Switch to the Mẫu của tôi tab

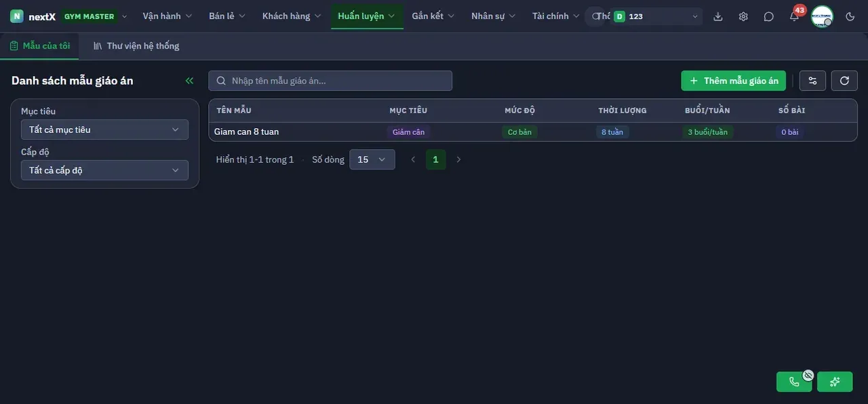[x=39, y=46]
